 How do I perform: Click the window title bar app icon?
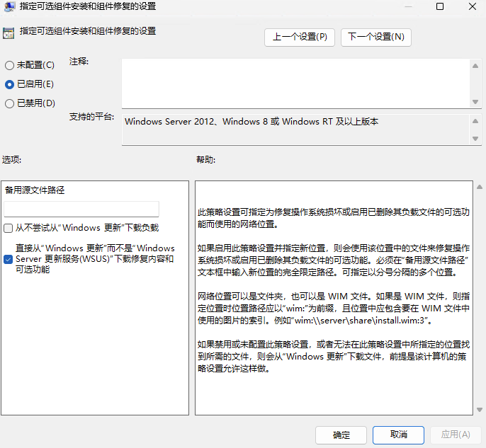(x=9, y=6)
